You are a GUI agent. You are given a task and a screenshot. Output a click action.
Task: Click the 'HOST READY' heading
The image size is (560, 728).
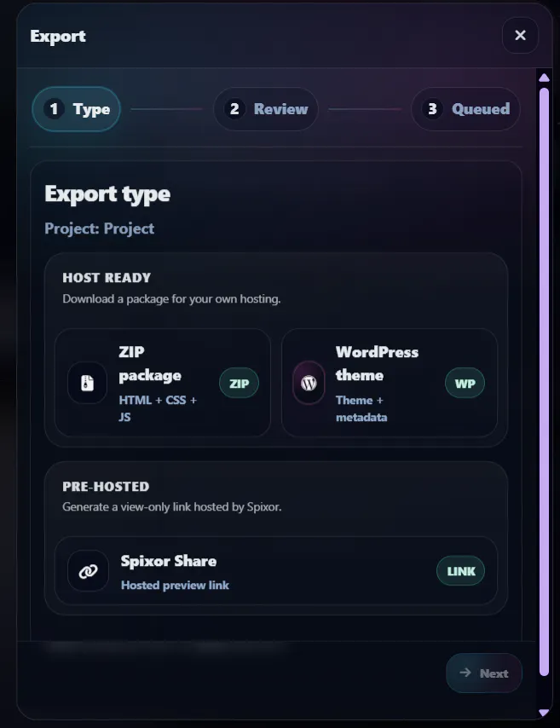[x=107, y=278]
